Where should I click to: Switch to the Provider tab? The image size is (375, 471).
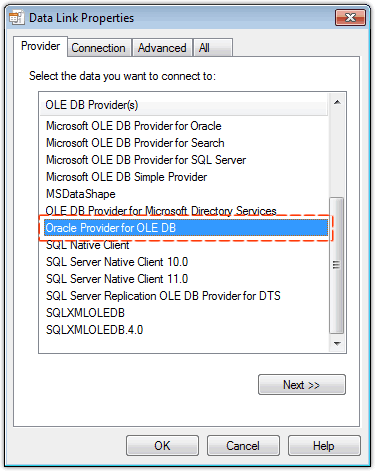point(40,46)
